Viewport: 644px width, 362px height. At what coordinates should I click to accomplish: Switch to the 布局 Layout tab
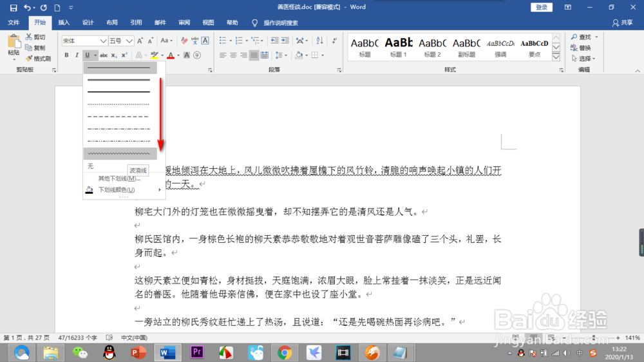pyautogui.click(x=111, y=23)
